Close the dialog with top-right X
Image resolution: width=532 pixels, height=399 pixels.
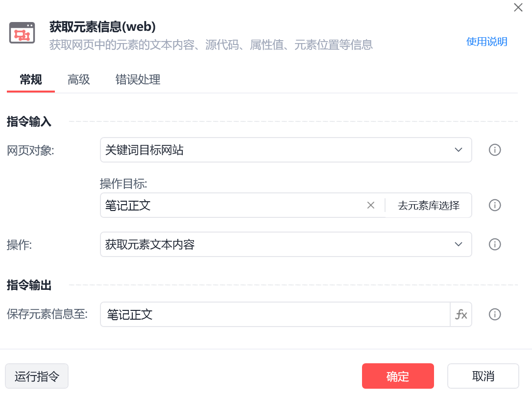(518, 7)
